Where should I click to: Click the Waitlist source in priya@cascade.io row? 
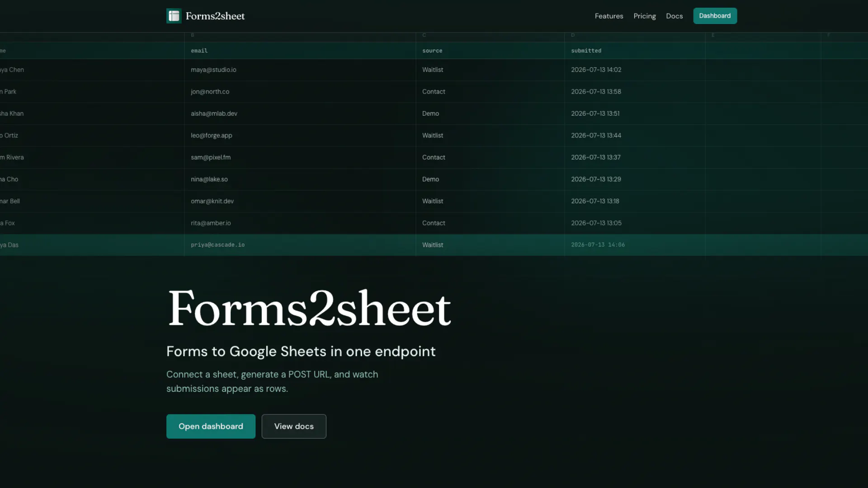point(490,245)
